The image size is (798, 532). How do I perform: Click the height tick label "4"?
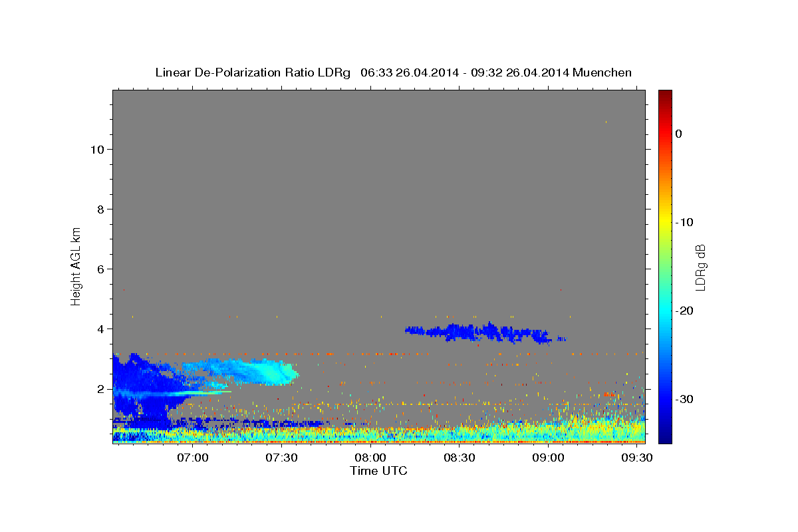pos(100,329)
